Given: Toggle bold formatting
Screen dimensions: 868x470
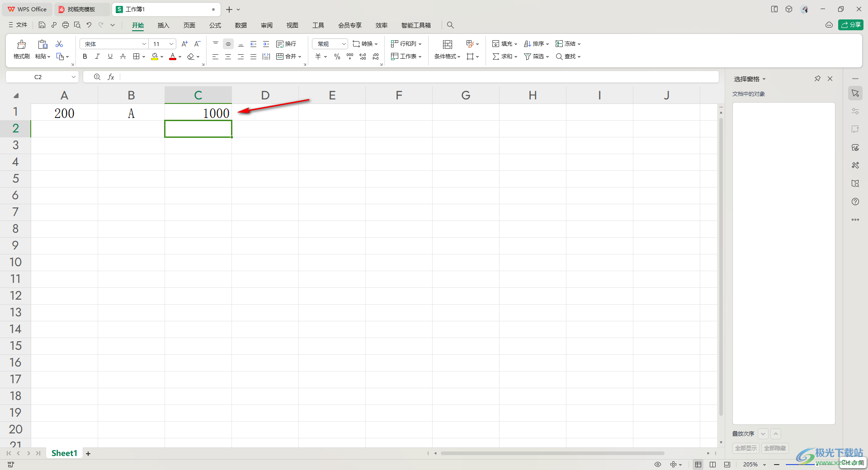Looking at the screenshot, I should pos(85,56).
